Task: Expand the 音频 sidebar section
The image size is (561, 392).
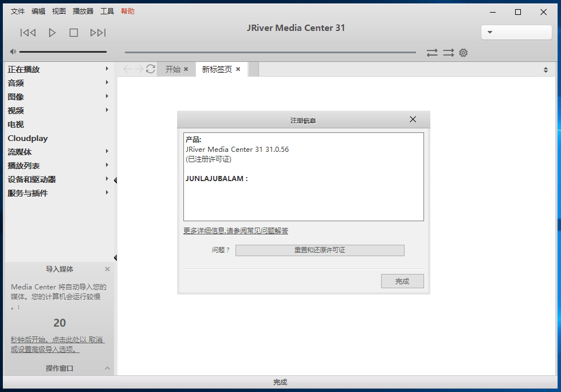Action: coord(107,83)
